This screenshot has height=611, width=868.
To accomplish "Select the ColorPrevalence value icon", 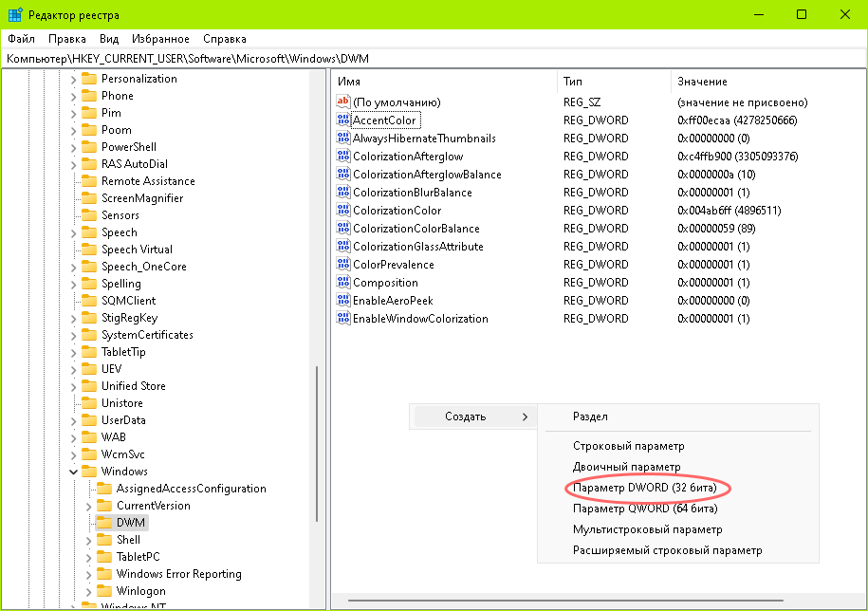I will pos(343,265).
